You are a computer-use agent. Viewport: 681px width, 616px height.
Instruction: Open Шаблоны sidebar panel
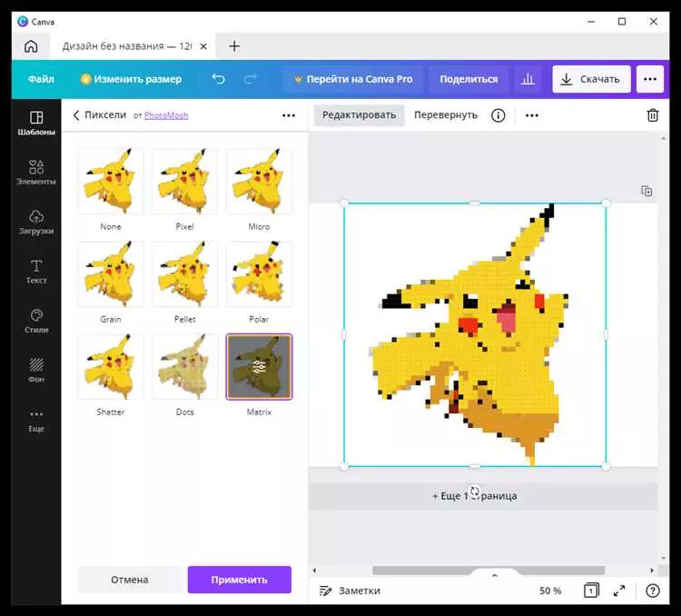(36, 123)
